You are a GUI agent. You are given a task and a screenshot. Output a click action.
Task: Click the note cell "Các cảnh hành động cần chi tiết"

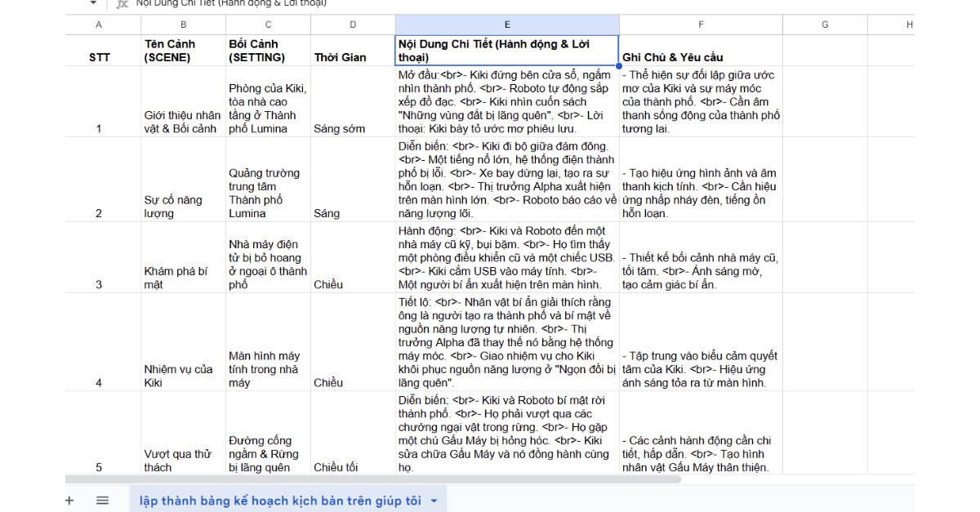[x=701, y=433]
